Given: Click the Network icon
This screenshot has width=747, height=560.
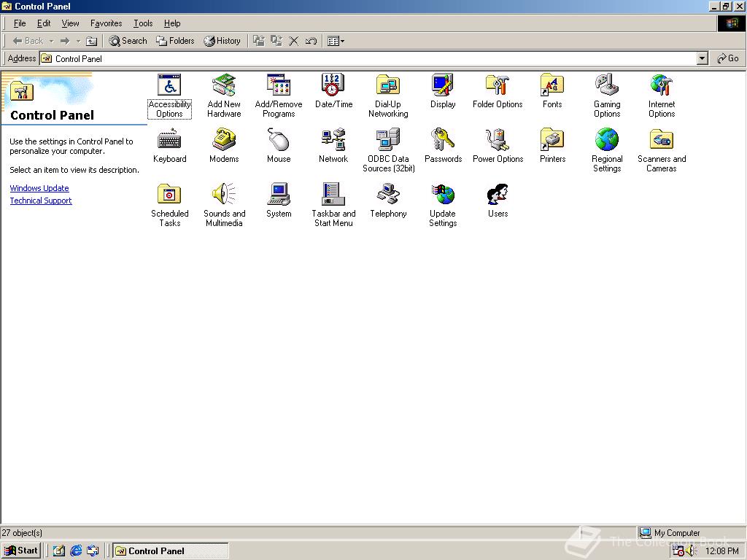Looking at the screenshot, I should (333, 139).
